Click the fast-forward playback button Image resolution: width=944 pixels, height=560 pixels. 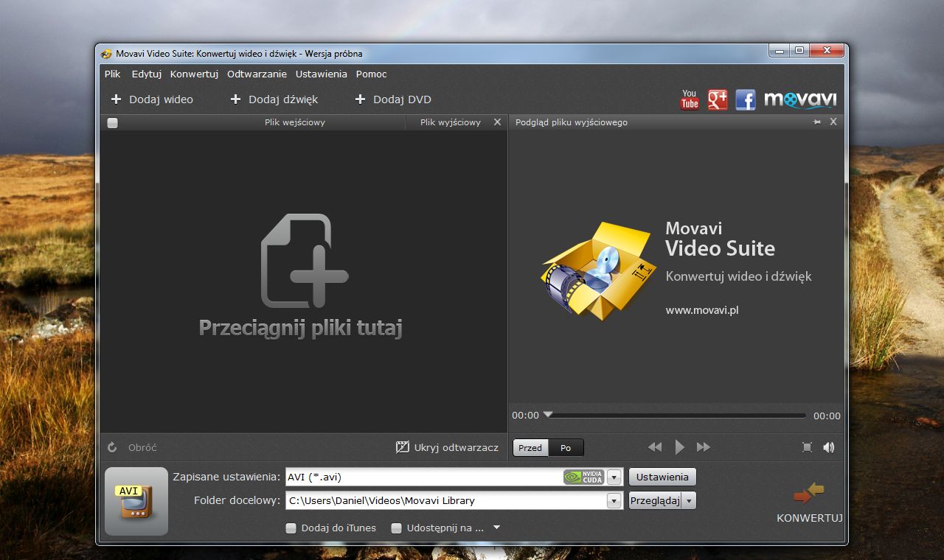pos(704,447)
